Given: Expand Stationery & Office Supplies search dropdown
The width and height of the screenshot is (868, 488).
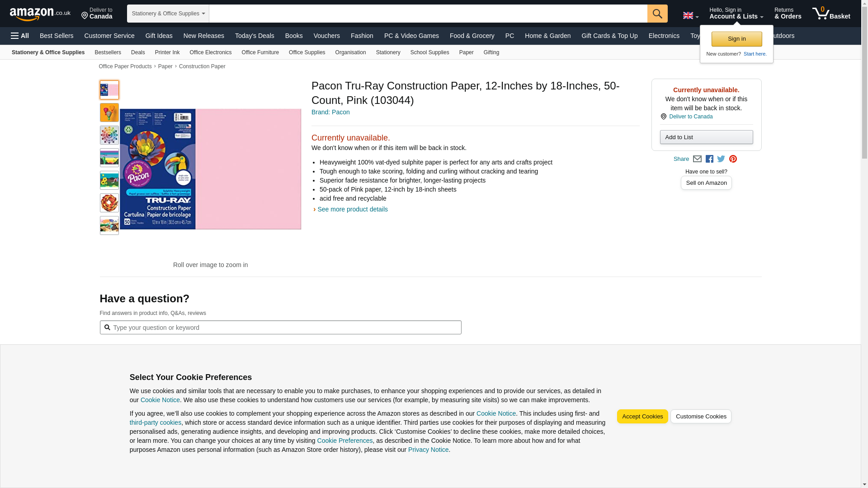Looking at the screenshot, I should (x=168, y=14).
